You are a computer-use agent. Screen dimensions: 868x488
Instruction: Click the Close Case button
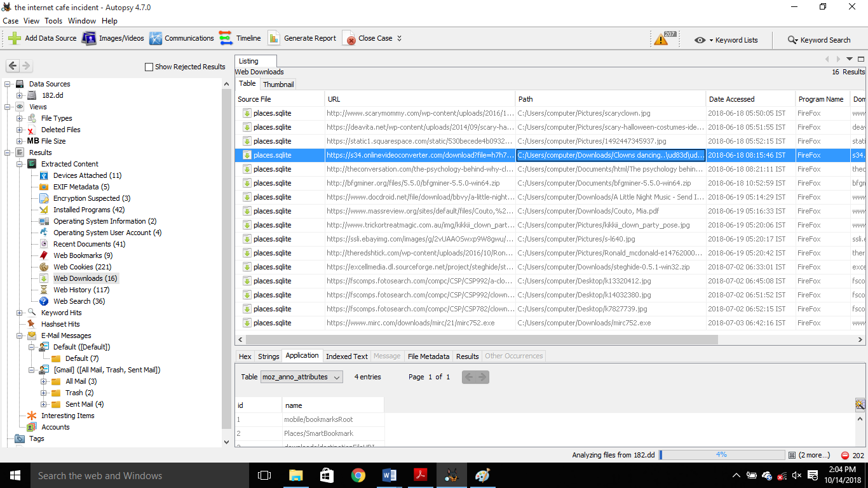click(x=369, y=38)
